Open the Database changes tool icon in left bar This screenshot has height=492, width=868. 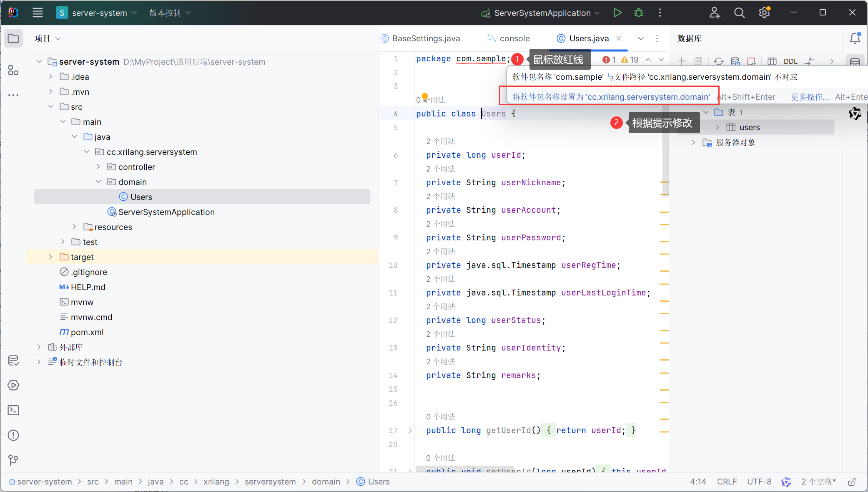pos(13,360)
